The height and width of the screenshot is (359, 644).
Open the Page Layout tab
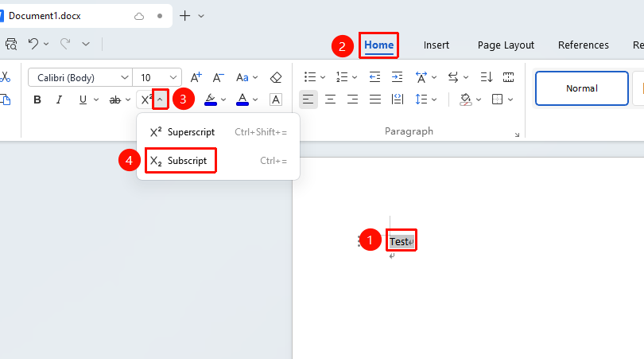click(x=506, y=45)
